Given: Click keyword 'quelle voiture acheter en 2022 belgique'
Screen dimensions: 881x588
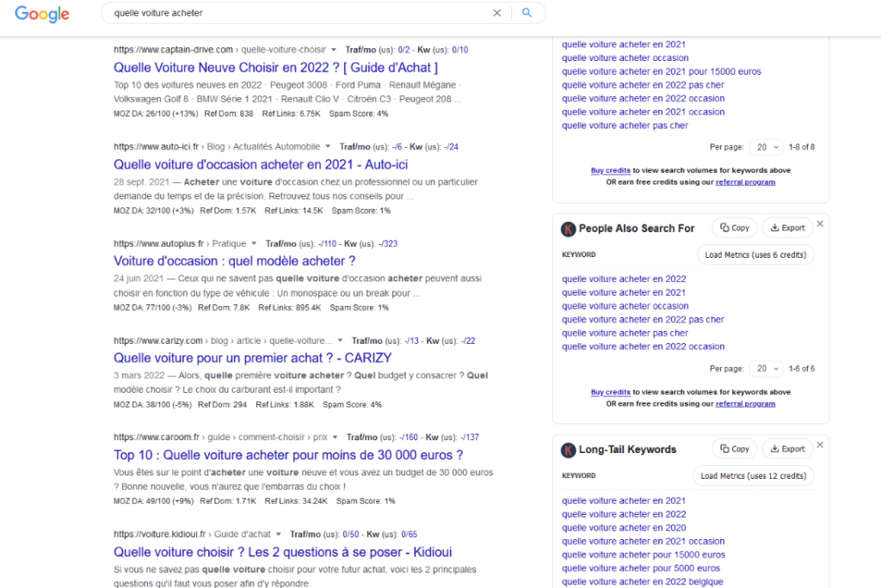Looking at the screenshot, I should [642, 582].
